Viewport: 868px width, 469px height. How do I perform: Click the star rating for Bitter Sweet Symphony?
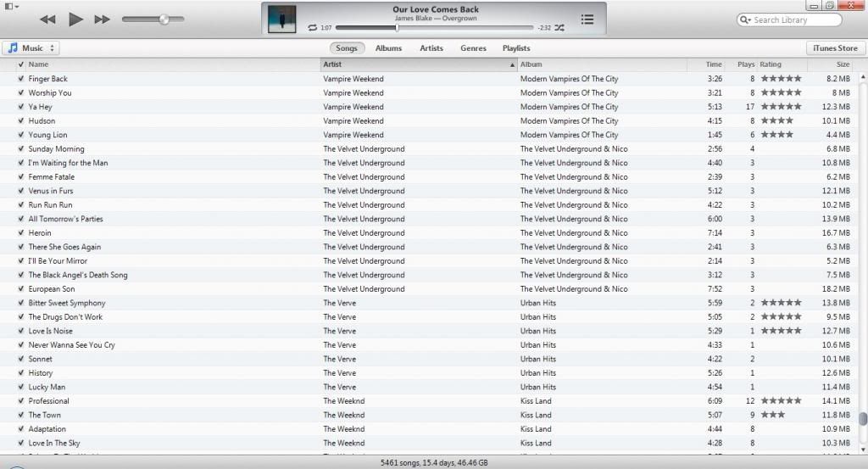pos(781,302)
